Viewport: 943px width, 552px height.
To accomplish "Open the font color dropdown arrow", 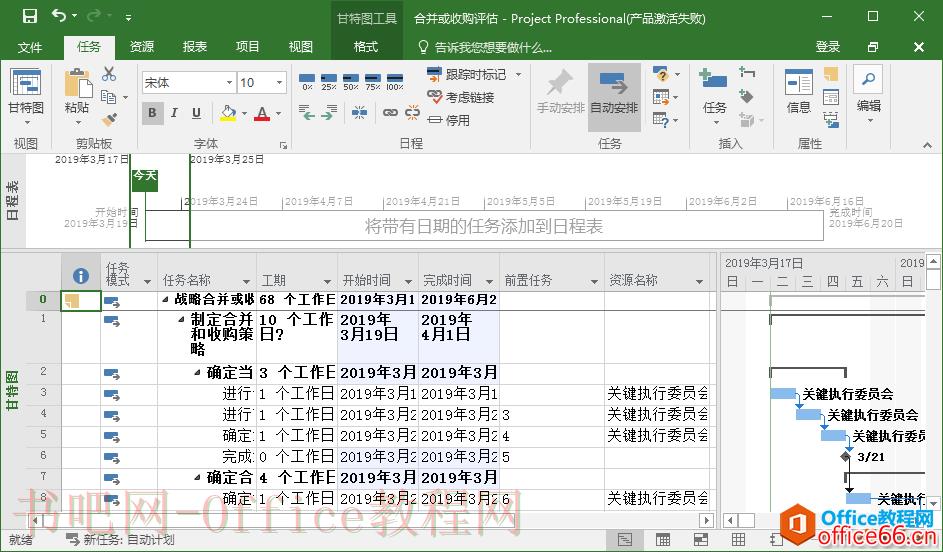I will tap(278, 113).
